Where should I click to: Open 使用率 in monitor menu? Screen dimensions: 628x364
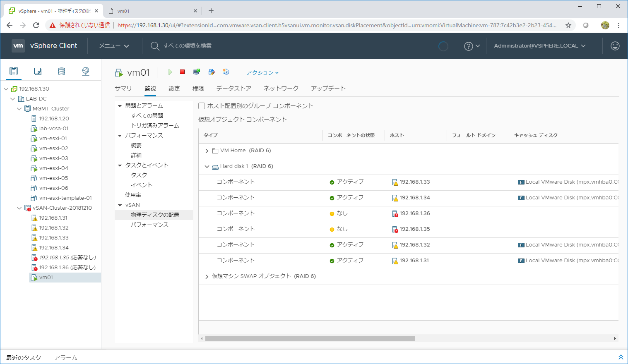tap(133, 195)
